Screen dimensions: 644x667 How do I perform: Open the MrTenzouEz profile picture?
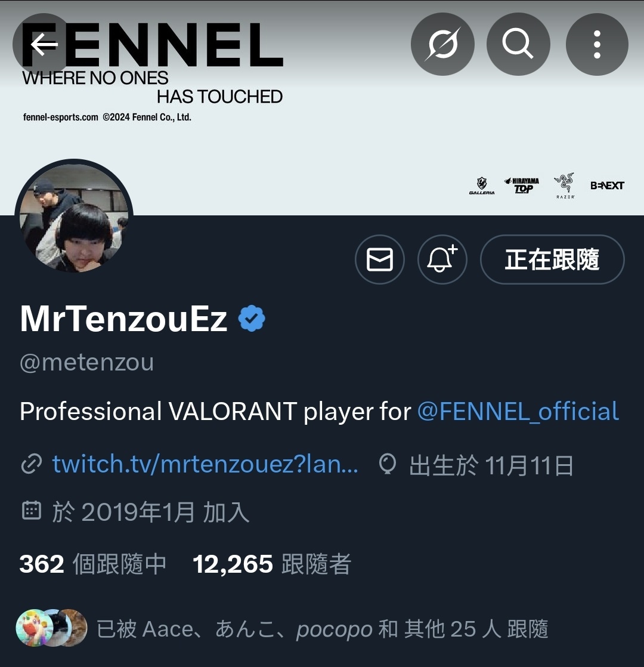click(74, 218)
